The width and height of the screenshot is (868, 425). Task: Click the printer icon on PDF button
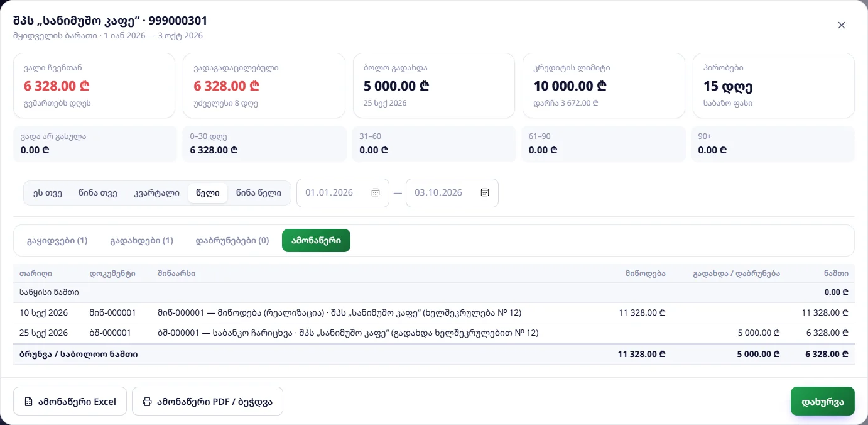(x=147, y=401)
